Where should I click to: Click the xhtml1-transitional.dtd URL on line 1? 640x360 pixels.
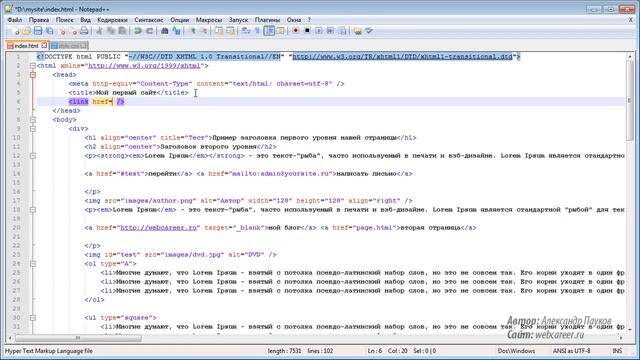click(x=402, y=56)
